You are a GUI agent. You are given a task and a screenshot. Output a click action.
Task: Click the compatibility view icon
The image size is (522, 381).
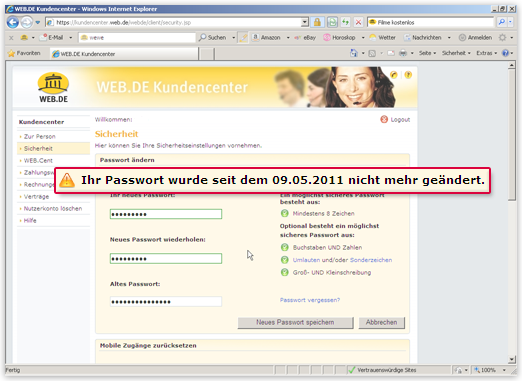point(332,22)
